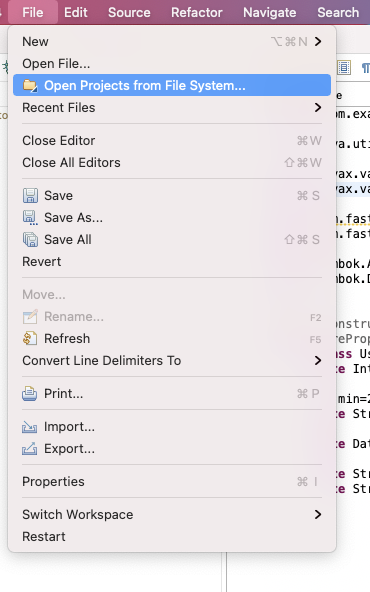The width and height of the screenshot is (370, 592).
Task: Expand Convert Line Delimiters To submenu
Action: (172, 361)
